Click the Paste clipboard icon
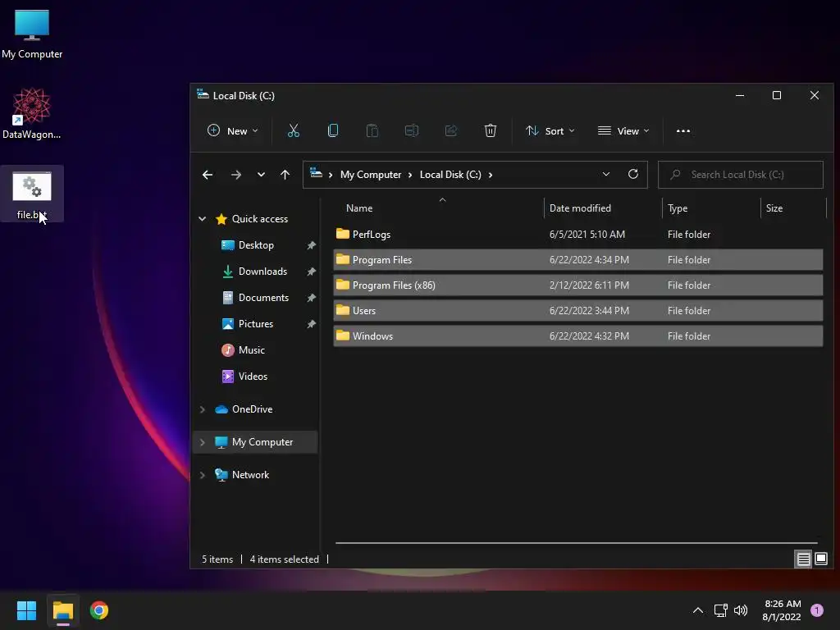Viewport: 840px width, 630px height. tap(372, 130)
